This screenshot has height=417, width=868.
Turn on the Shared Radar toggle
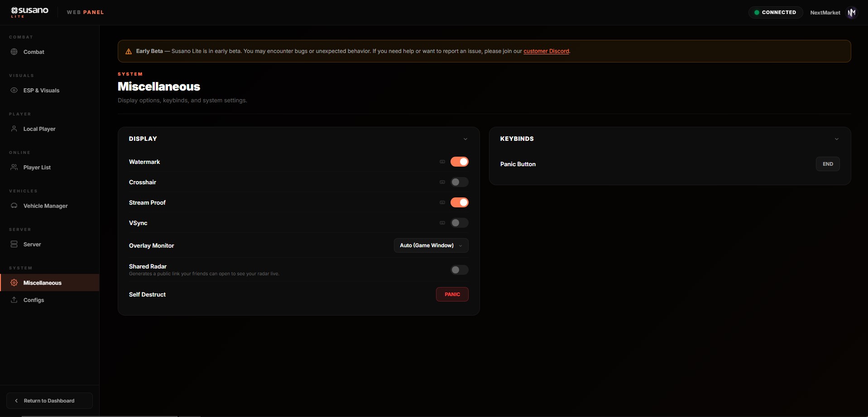click(x=459, y=270)
